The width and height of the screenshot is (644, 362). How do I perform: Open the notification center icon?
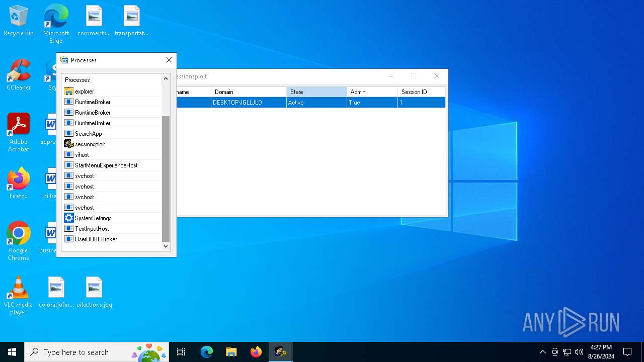[627, 352]
